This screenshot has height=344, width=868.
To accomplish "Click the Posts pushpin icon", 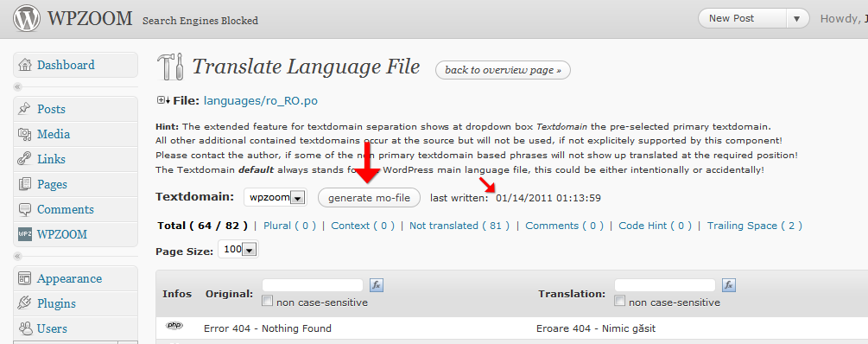I will pos(24,109).
